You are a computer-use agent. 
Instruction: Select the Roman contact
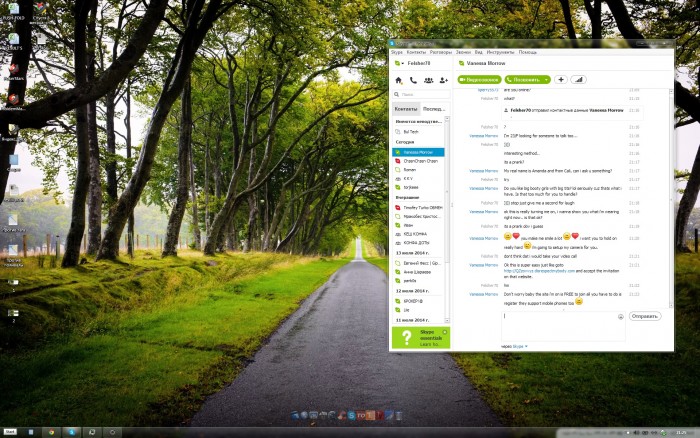click(x=418, y=170)
